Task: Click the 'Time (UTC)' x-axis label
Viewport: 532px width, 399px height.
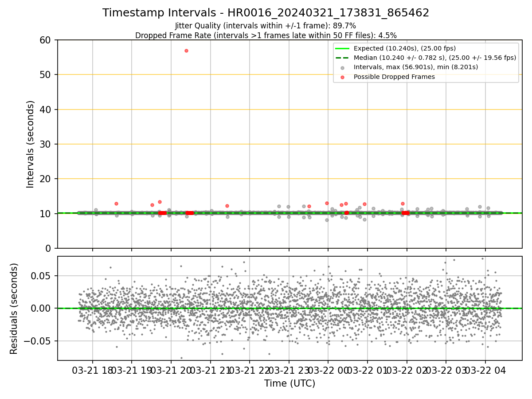Action: tap(289, 383)
